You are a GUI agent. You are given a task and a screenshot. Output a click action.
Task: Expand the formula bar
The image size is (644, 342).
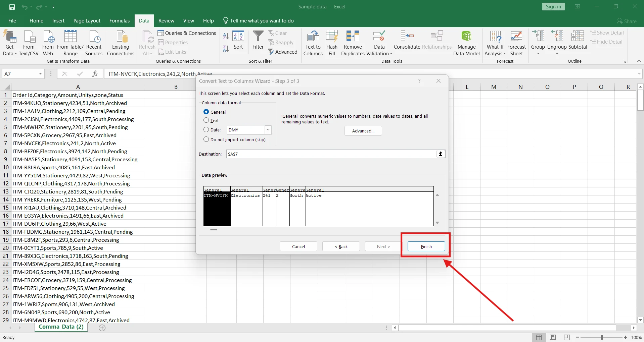tap(639, 73)
